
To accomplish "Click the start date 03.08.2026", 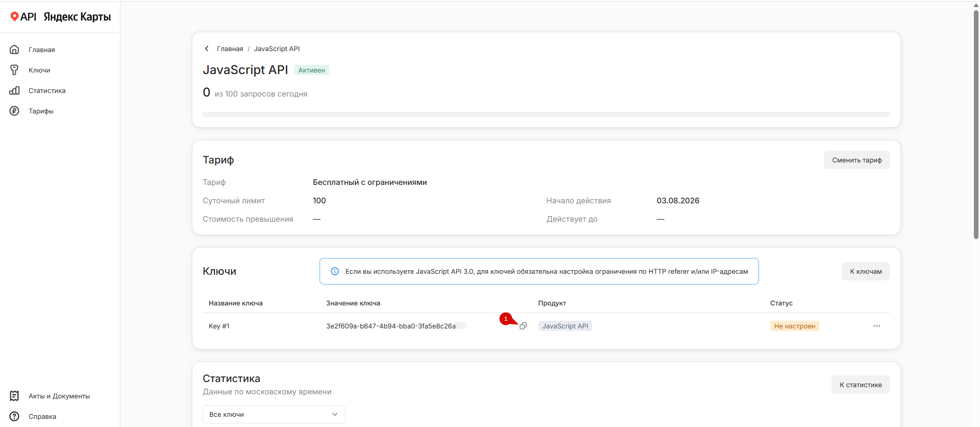I will tap(678, 201).
